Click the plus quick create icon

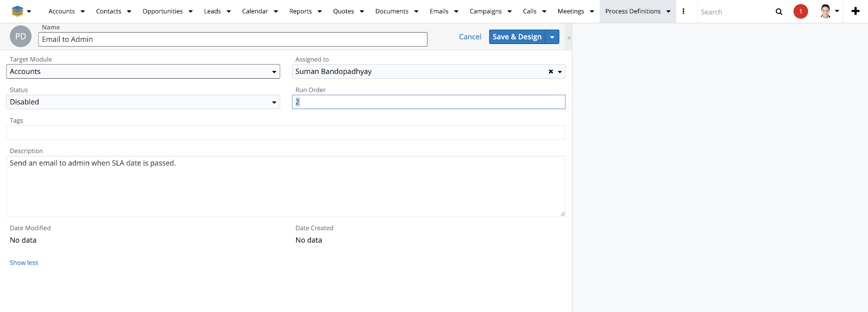856,11
